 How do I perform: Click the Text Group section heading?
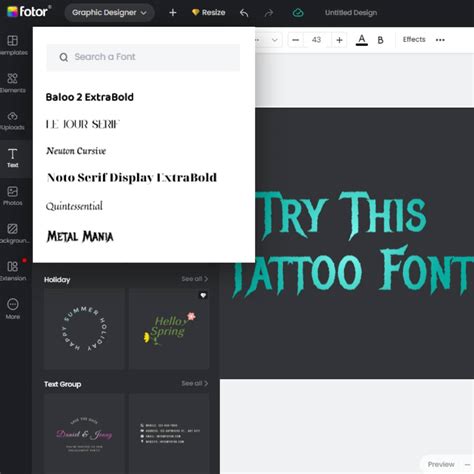63,384
